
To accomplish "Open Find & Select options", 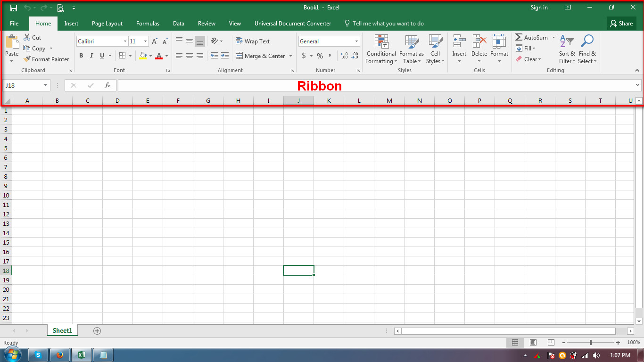I will coord(587,49).
